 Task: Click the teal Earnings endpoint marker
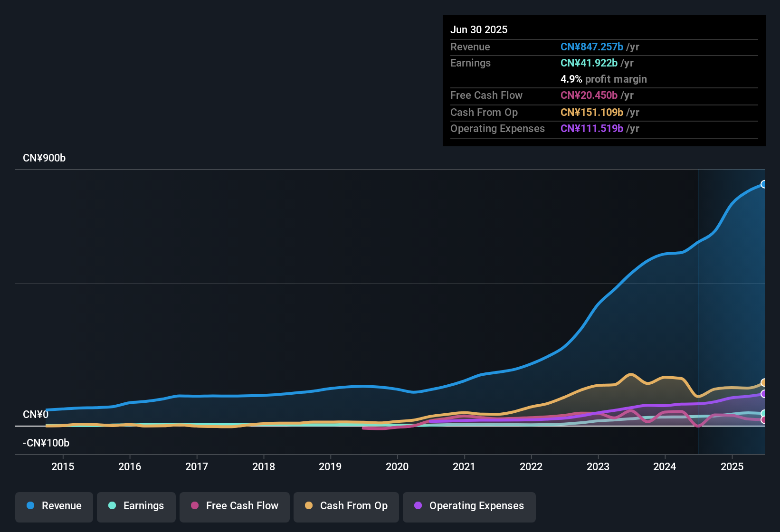tap(763, 414)
